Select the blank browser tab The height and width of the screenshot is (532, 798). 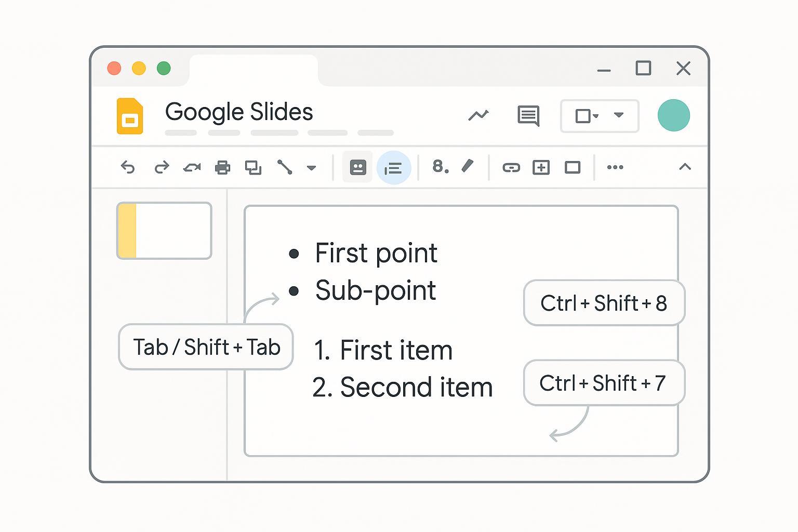pos(254,70)
